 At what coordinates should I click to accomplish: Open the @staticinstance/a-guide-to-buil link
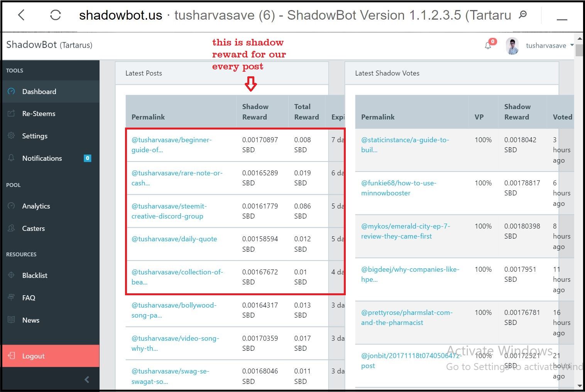[405, 145]
